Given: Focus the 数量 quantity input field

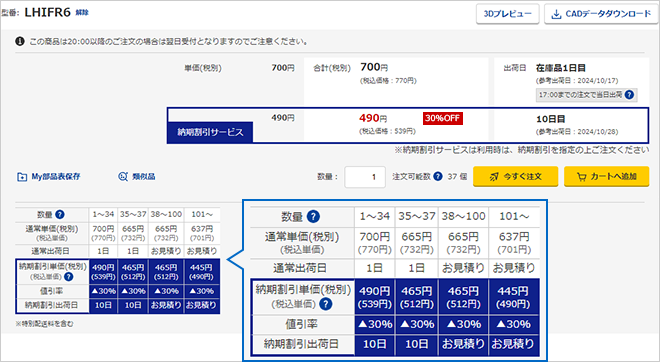Looking at the screenshot, I should [365, 177].
